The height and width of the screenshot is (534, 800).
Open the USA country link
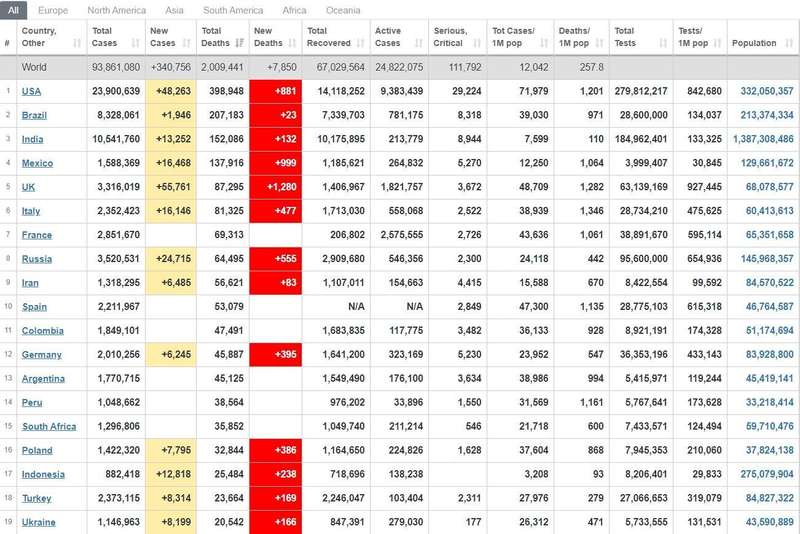coord(31,92)
